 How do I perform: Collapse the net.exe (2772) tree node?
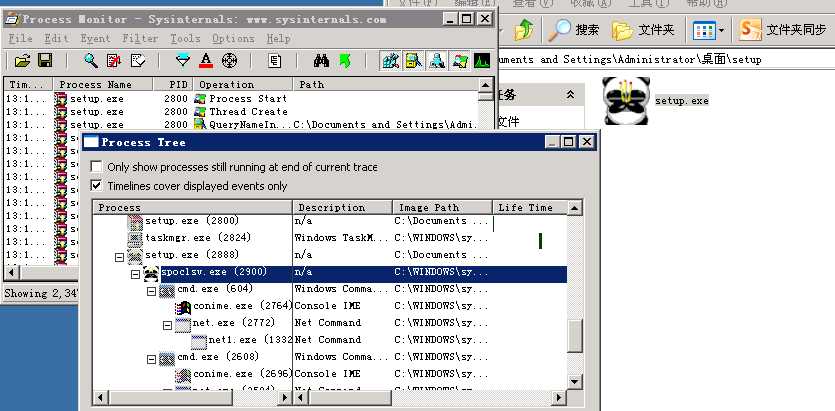point(167,325)
